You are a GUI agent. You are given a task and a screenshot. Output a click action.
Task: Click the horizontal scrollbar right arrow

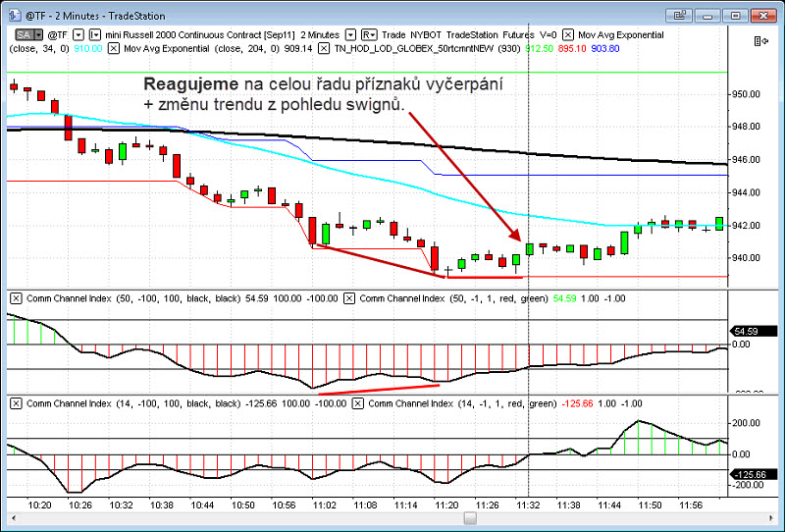(x=771, y=517)
